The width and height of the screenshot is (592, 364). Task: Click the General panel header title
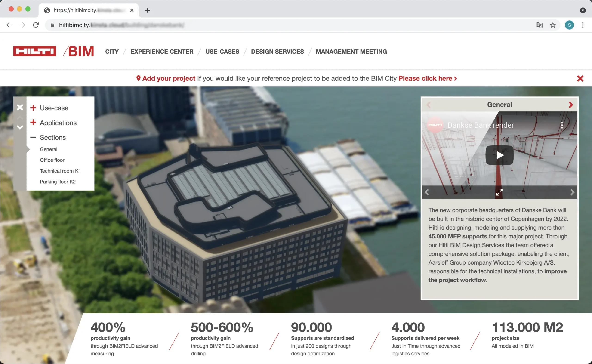(499, 105)
